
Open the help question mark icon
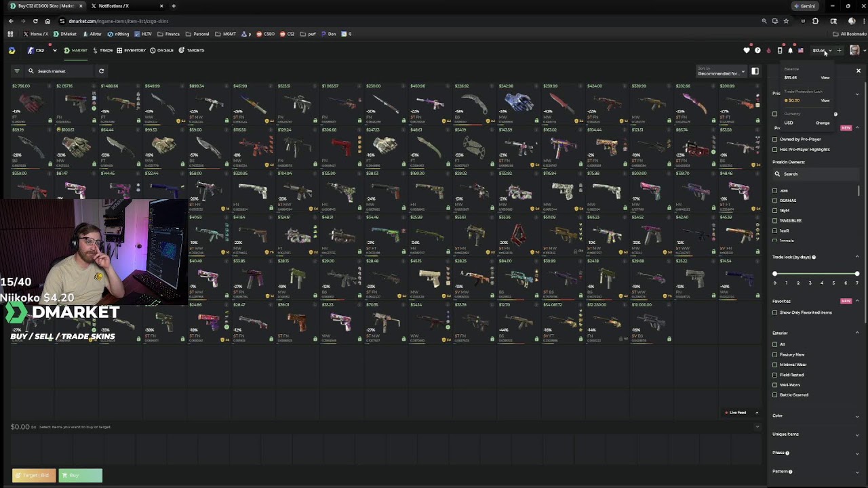pyautogui.click(x=757, y=50)
